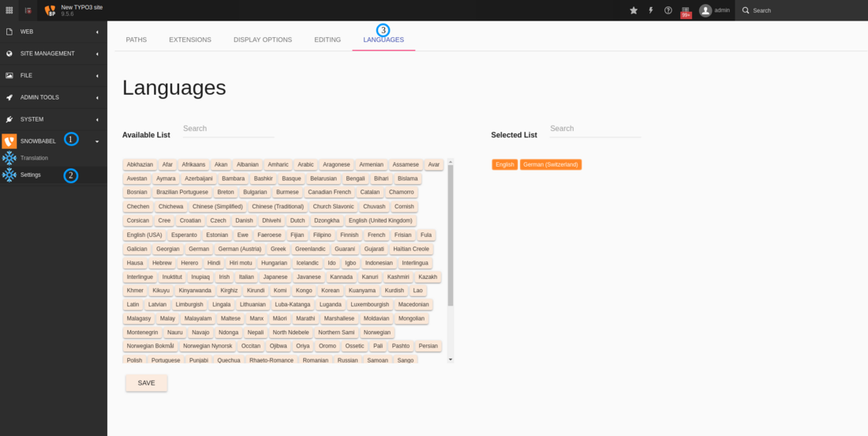The image size is (868, 436).
Task: Click the page tree toggle icon
Action: pos(28,10)
